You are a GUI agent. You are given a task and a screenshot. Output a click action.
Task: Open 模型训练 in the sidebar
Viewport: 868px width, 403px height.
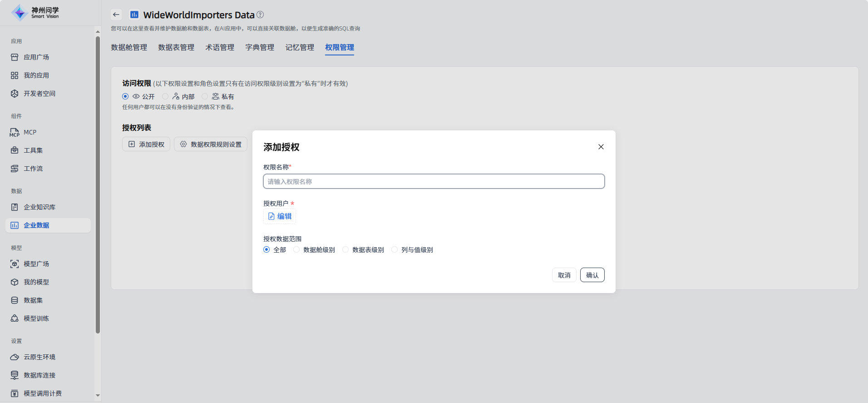point(36,318)
